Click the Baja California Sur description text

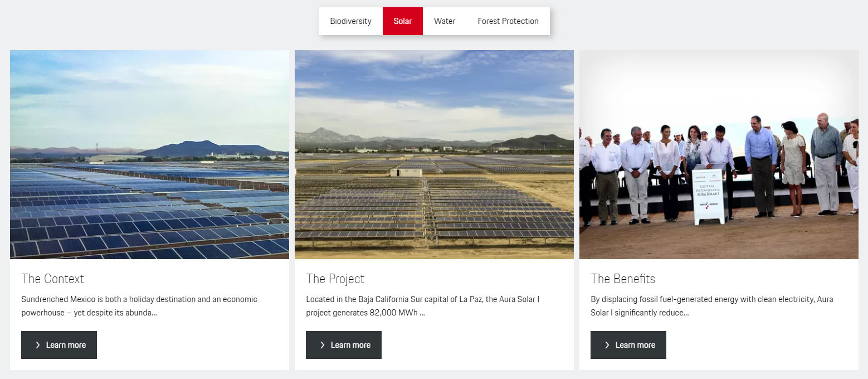pyautogui.click(x=422, y=306)
